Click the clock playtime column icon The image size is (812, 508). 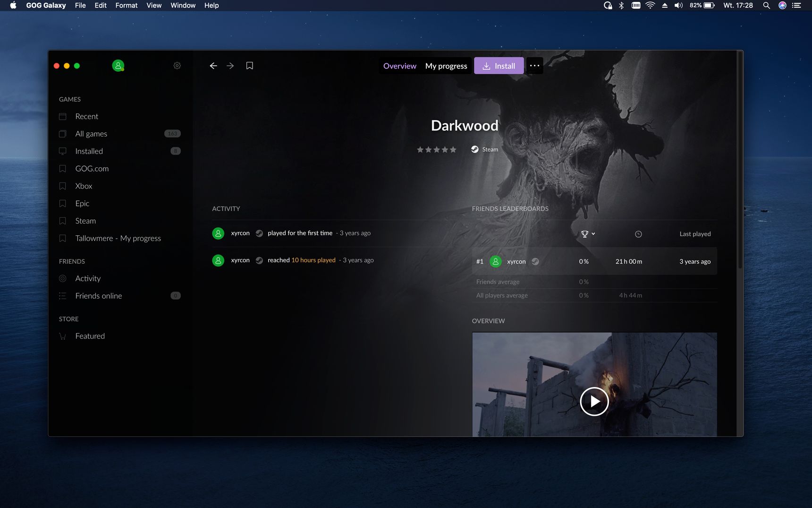point(638,234)
